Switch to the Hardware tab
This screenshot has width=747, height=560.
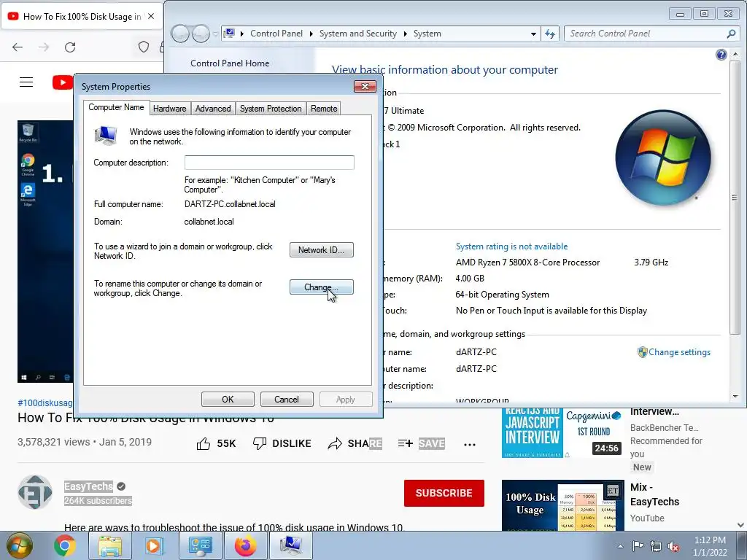pyautogui.click(x=169, y=109)
